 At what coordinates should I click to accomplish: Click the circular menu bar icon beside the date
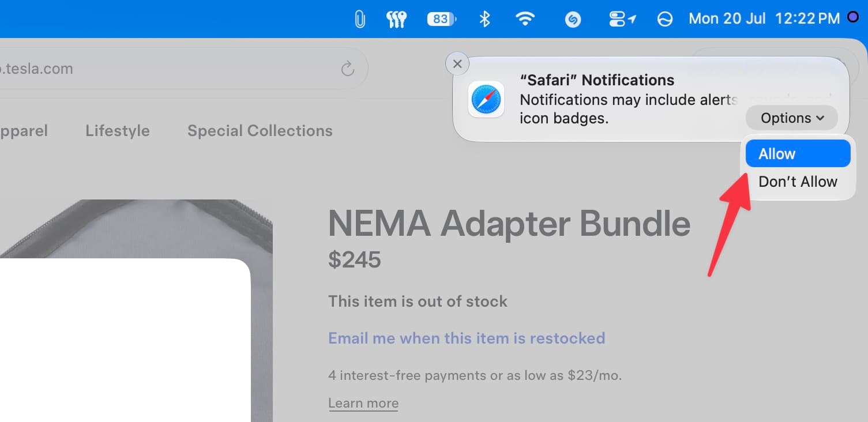pyautogui.click(x=665, y=20)
